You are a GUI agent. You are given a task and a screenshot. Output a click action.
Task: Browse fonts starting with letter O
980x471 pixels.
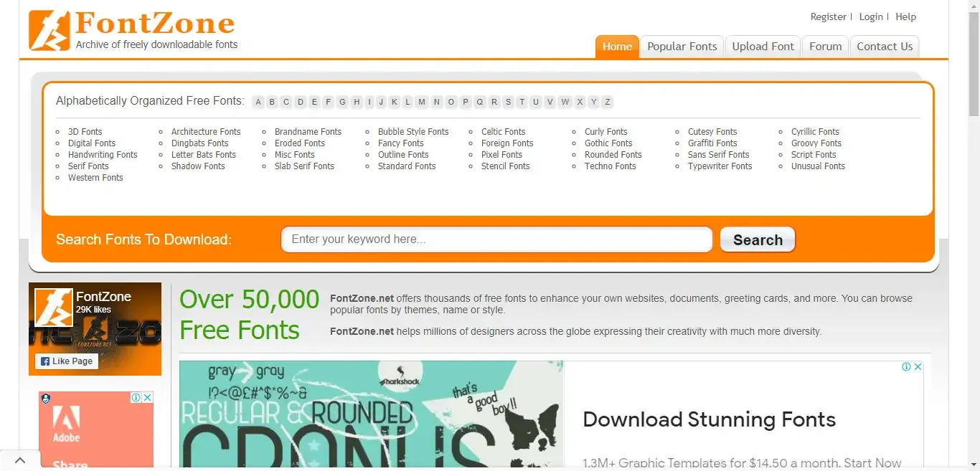[451, 102]
